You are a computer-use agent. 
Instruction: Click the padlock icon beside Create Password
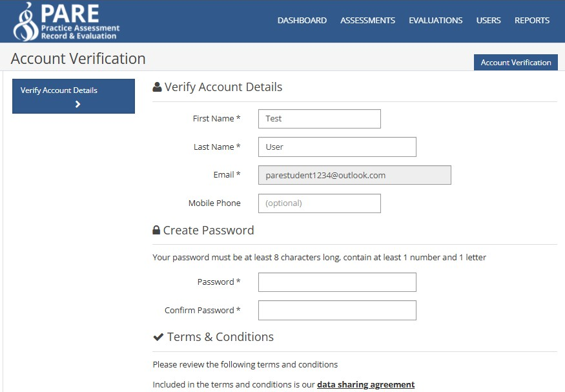pyautogui.click(x=156, y=231)
